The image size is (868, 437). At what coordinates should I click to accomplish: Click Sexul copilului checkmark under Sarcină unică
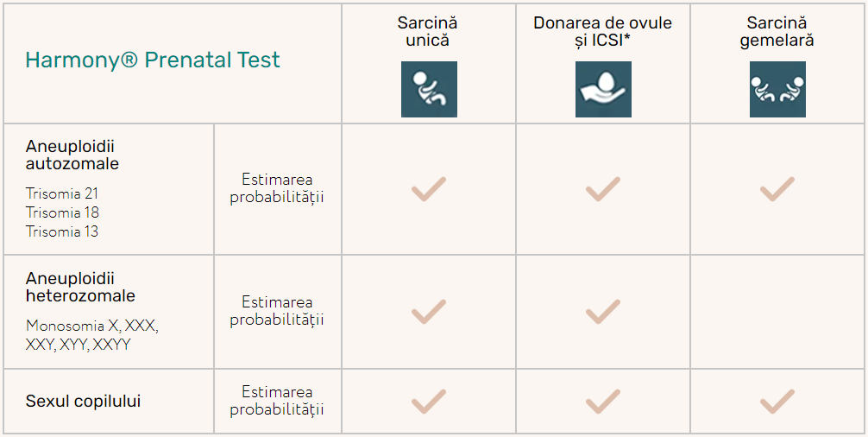(x=429, y=402)
